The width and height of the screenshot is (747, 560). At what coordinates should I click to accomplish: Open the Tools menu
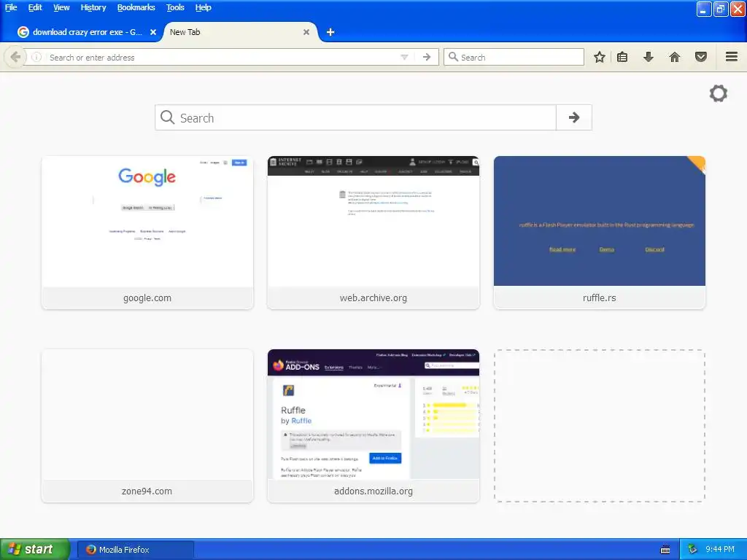click(175, 7)
